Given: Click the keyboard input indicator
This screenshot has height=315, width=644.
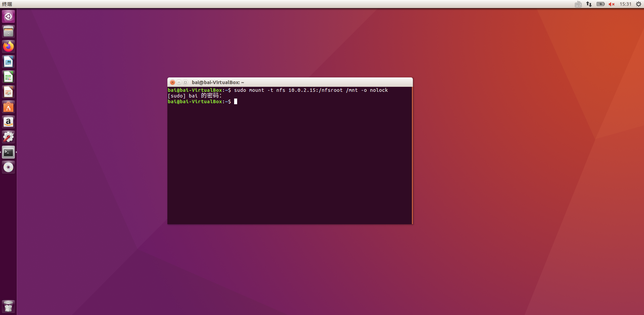Looking at the screenshot, I should (x=578, y=4).
